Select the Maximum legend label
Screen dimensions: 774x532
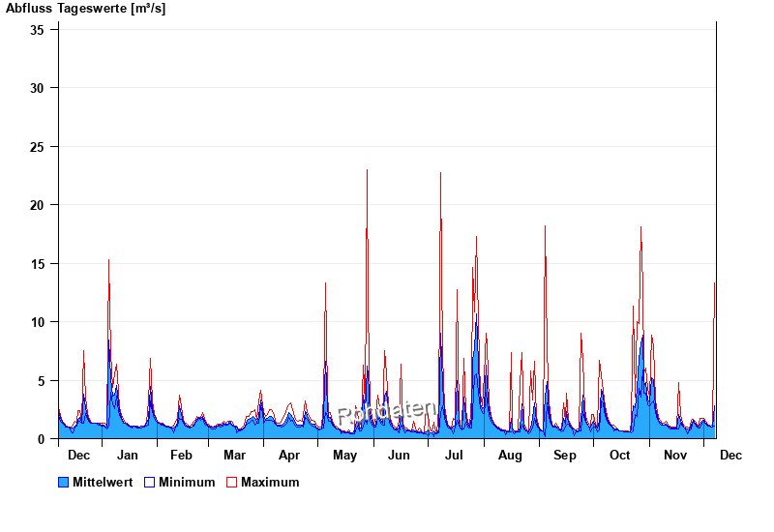270,482
